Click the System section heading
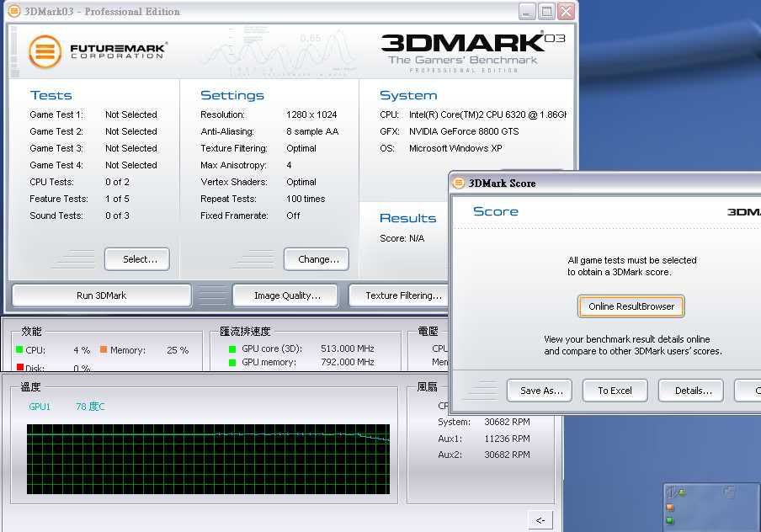 (x=408, y=95)
